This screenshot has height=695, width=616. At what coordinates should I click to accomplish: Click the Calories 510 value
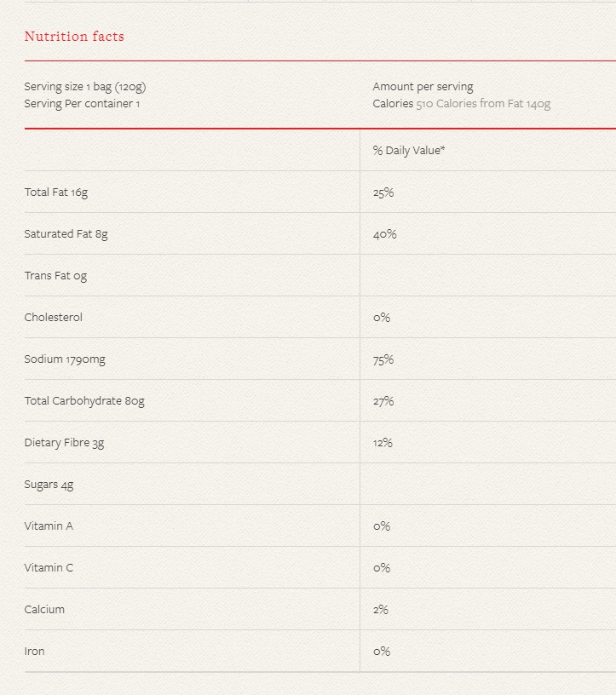pyautogui.click(x=403, y=104)
